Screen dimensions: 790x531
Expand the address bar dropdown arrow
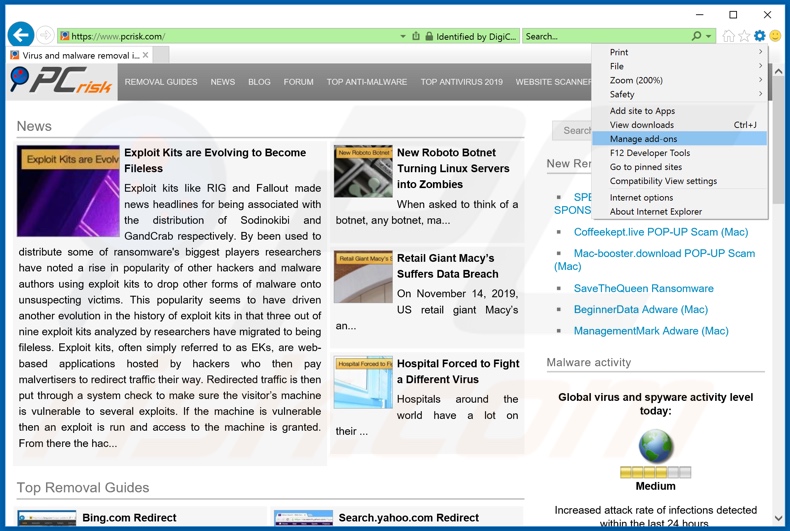403,36
